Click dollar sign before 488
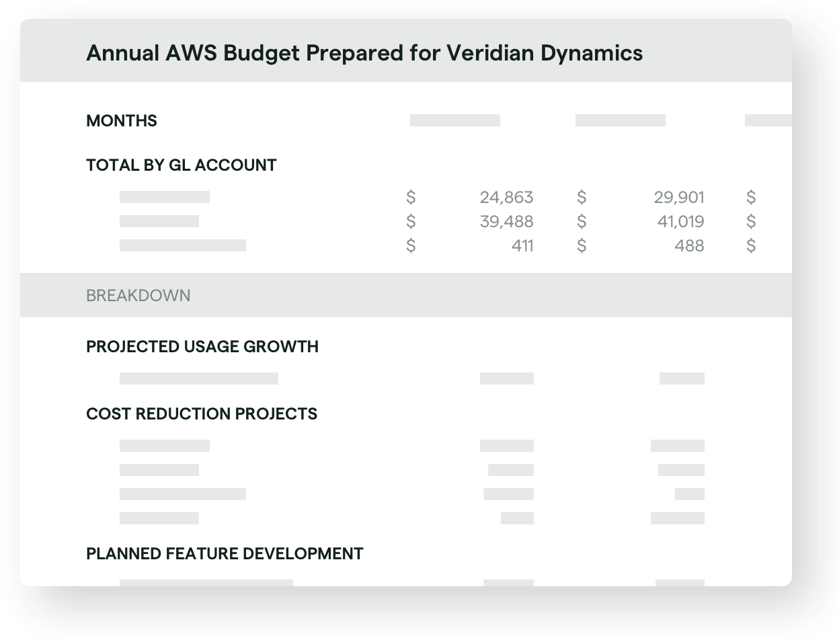 582,245
